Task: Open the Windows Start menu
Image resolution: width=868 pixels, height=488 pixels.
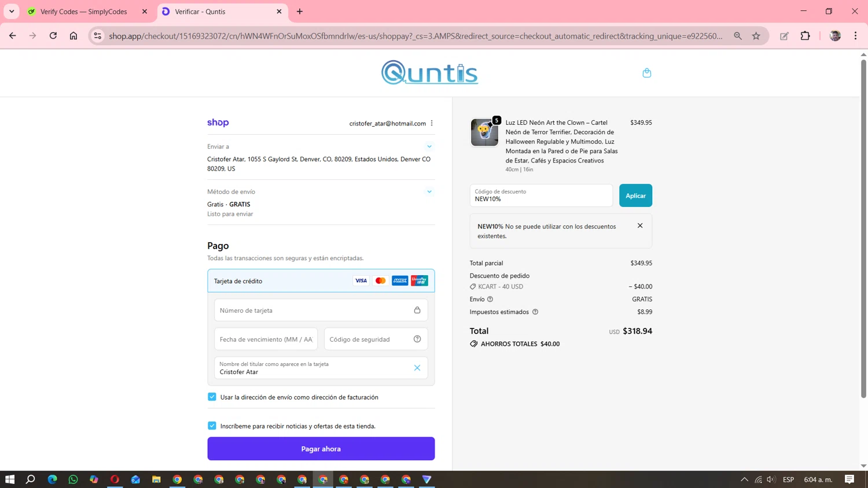Action: pos(10,479)
